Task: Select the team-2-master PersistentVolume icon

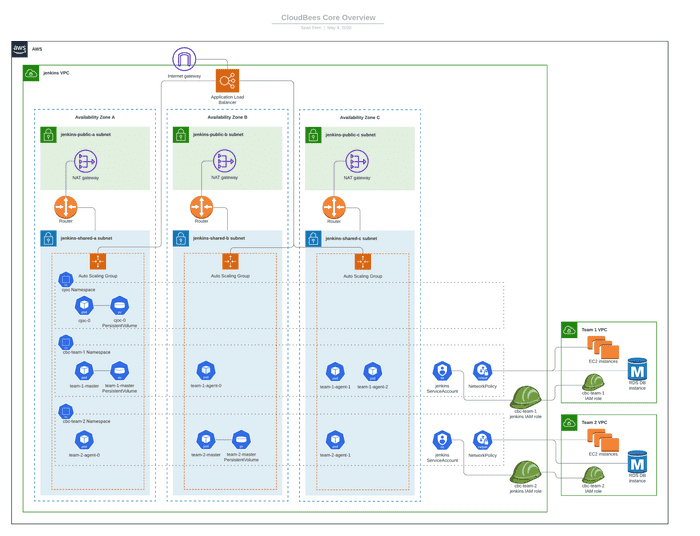Action: click(241, 440)
